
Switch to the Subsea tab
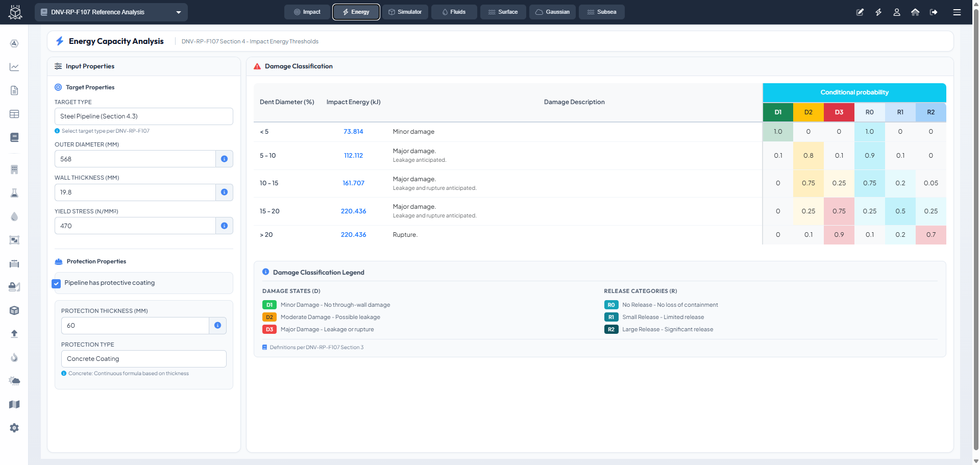601,12
